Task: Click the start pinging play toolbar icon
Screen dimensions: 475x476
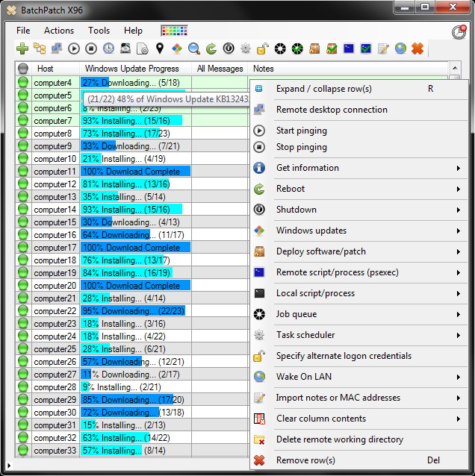Action: (74, 48)
